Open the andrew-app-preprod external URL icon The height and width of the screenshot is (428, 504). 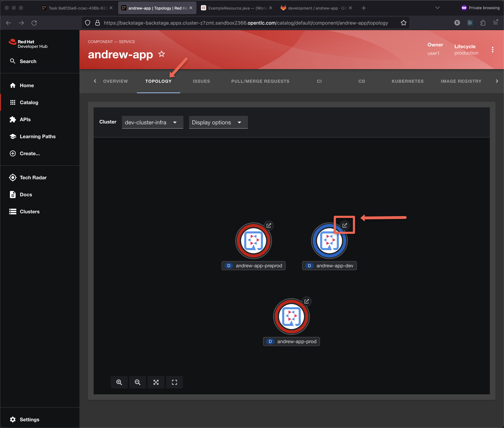[269, 225]
